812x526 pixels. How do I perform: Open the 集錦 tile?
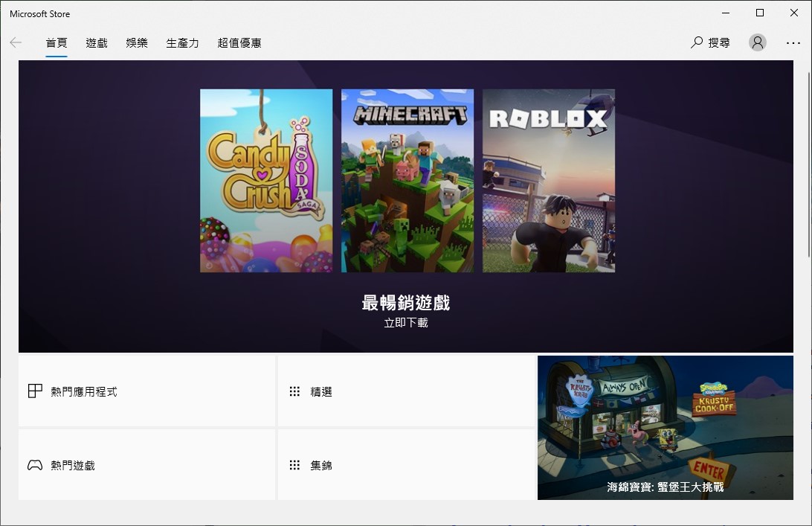[406, 464]
